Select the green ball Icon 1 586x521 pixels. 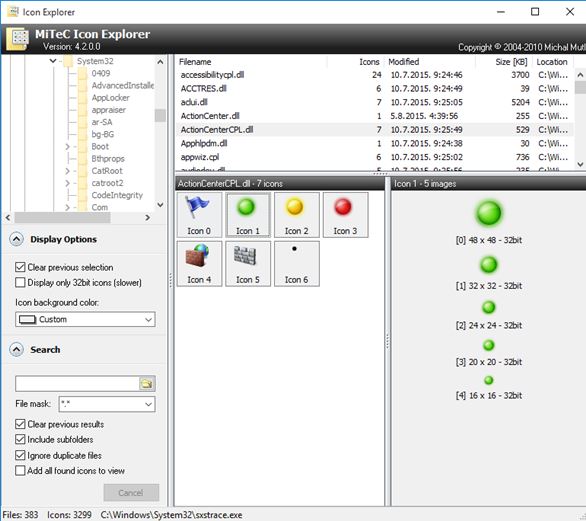248,215
